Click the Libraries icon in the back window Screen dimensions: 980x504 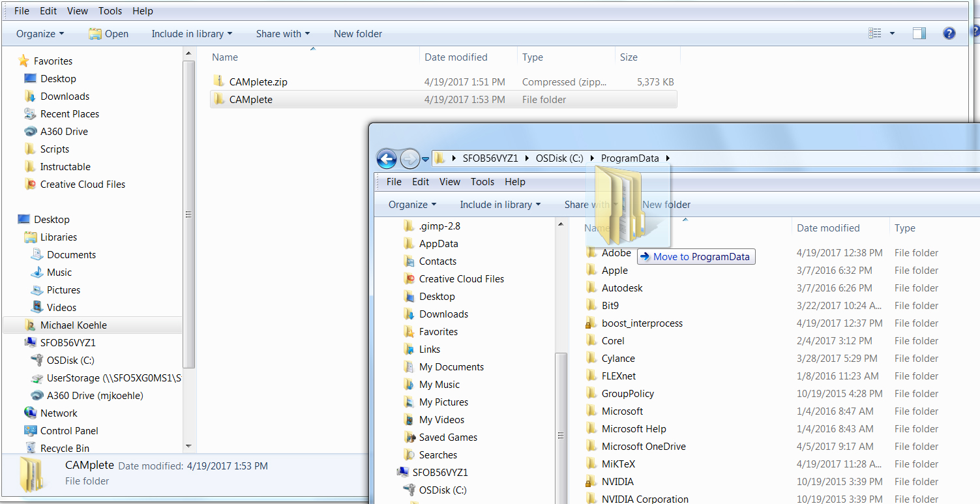pyautogui.click(x=30, y=237)
